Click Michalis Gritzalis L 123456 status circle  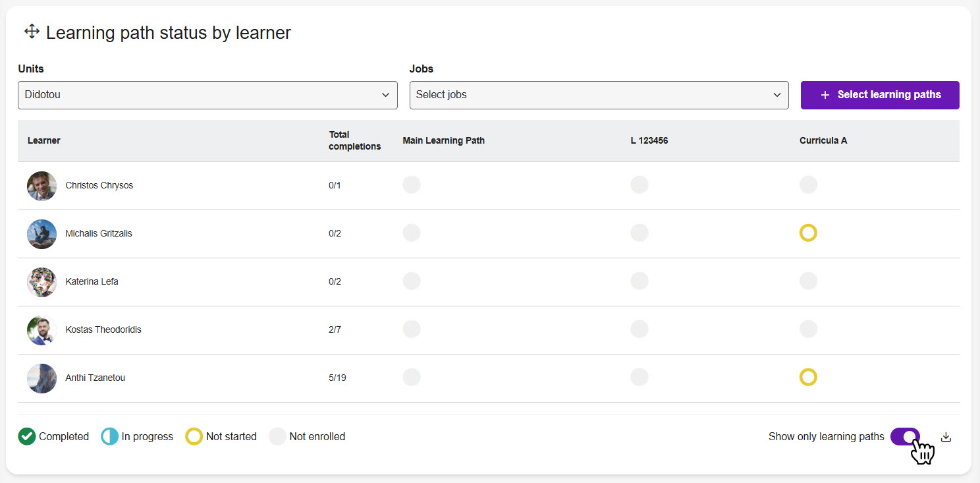tap(640, 233)
